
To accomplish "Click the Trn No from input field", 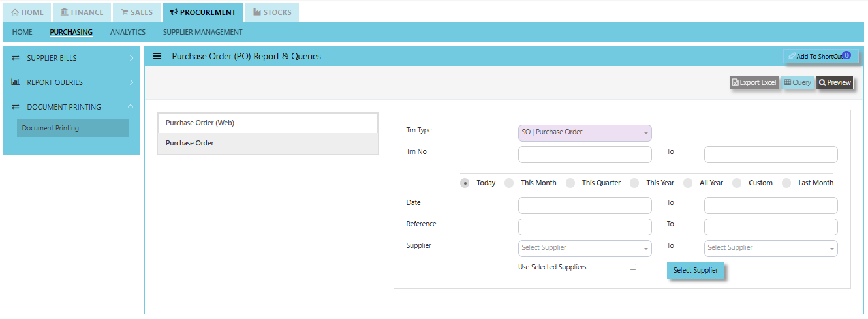I will coord(584,155).
